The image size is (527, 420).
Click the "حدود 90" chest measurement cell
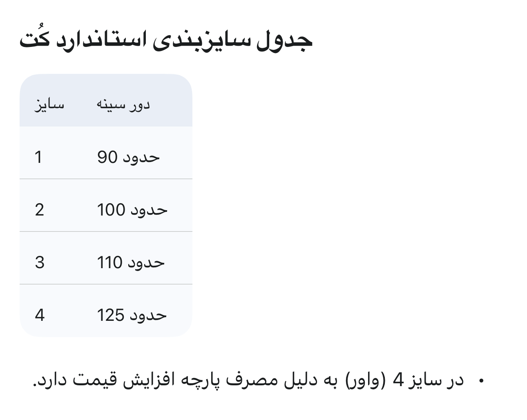point(128,157)
